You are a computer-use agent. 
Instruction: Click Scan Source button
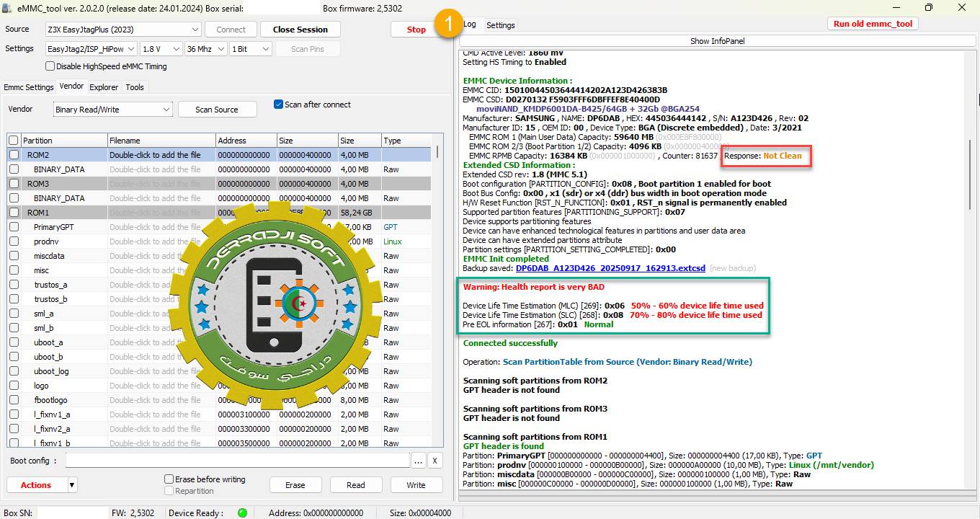pyautogui.click(x=217, y=110)
